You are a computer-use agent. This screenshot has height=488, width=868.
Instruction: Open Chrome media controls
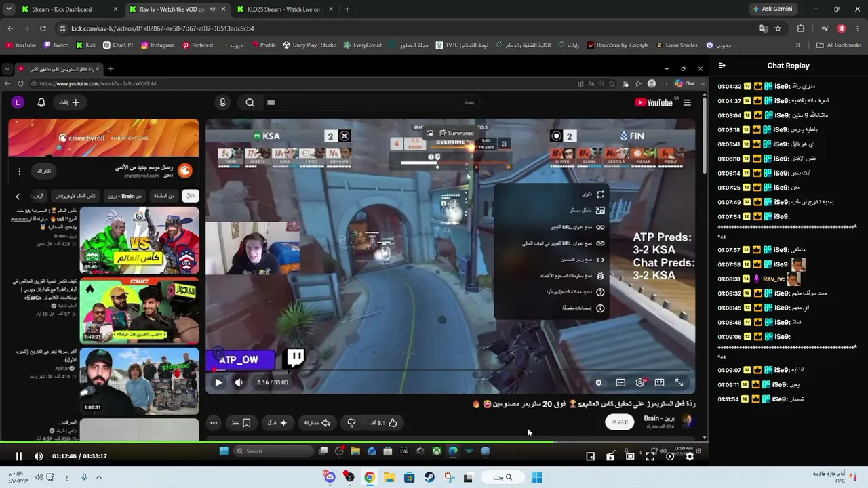pos(825,28)
